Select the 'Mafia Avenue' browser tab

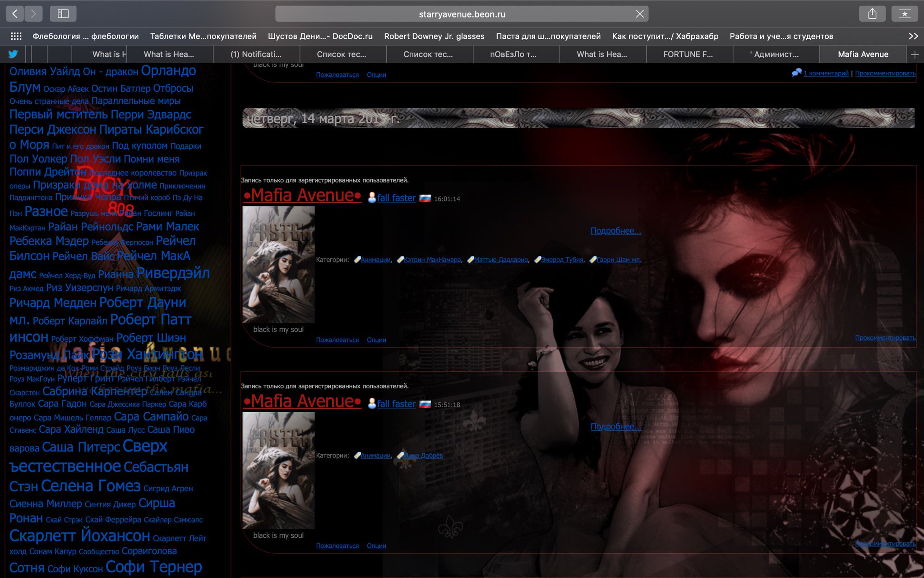point(863,54)
